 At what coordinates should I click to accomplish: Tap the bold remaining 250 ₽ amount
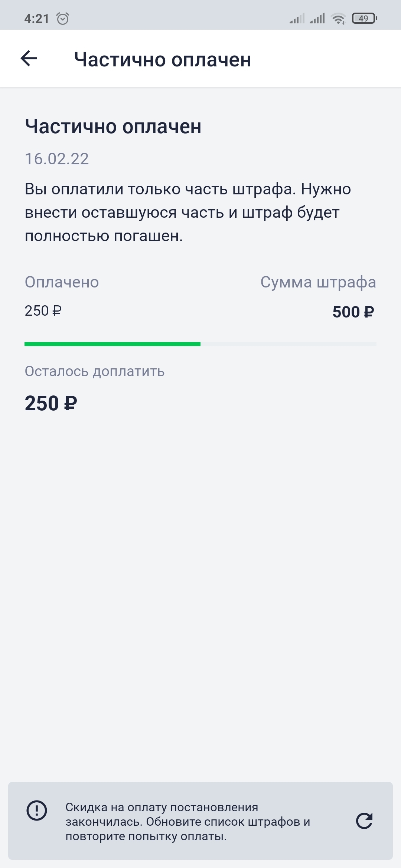pyautogui.click(x=51, y=403)
